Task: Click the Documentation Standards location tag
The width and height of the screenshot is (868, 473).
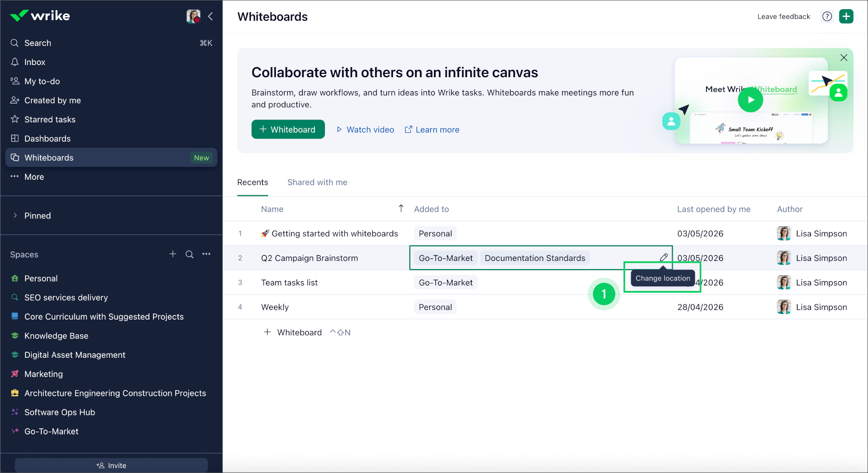Action: click(535, 258)
